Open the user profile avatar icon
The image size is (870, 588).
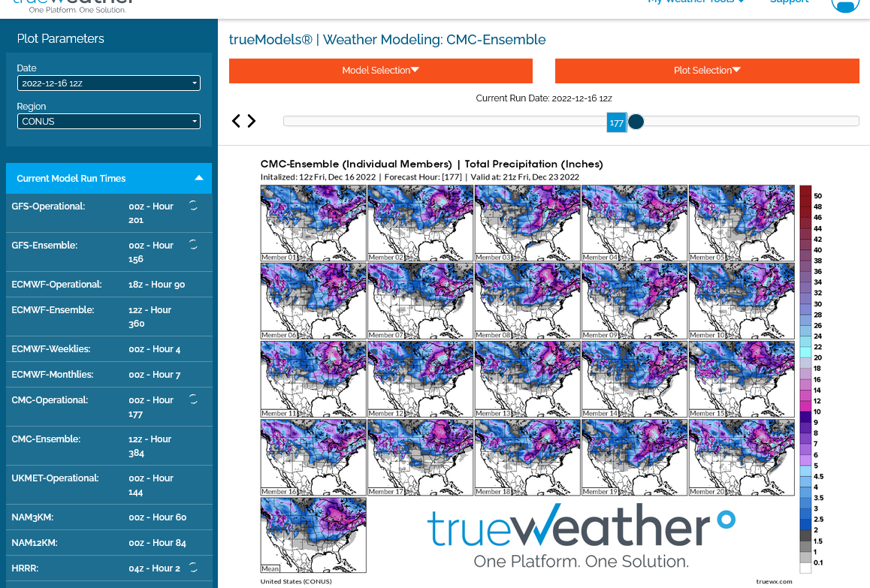845,5
